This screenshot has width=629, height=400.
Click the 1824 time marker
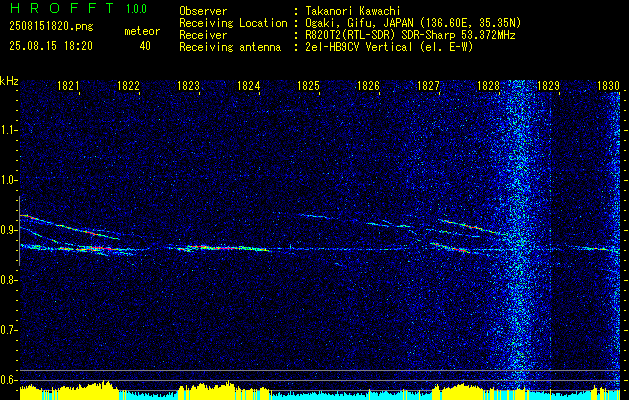point(248,86)
